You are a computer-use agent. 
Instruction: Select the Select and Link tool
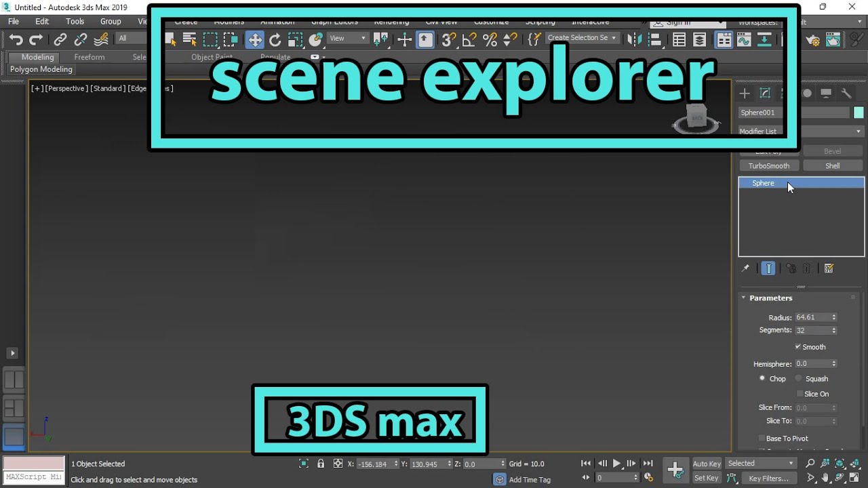60,39
